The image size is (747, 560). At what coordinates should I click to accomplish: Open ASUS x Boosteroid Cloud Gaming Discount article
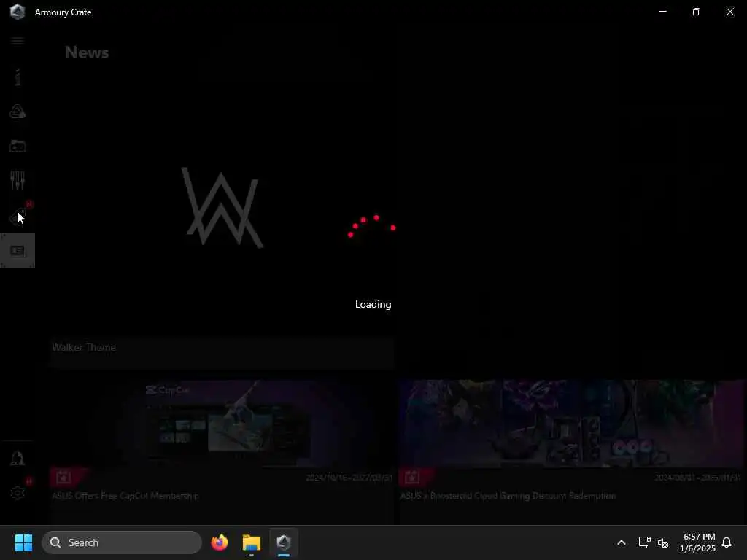point(508,496)
